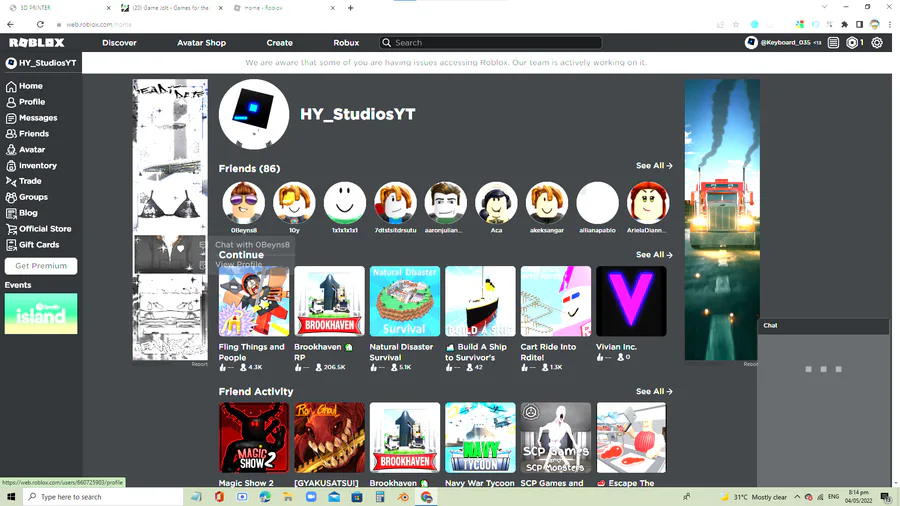Click the @Keyboard_035 account avatar
Screen dimensions: 900x506
coord(751,42)
